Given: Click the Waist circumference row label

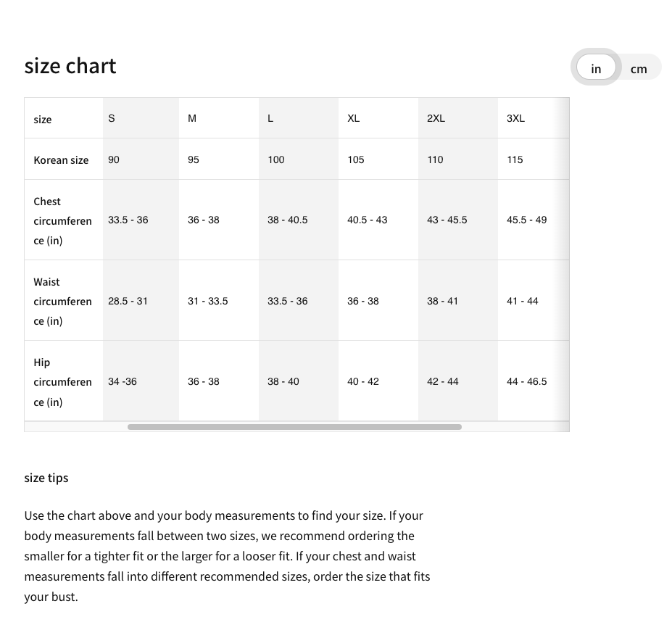Looking at the screenshot, I should coord(62,301).
